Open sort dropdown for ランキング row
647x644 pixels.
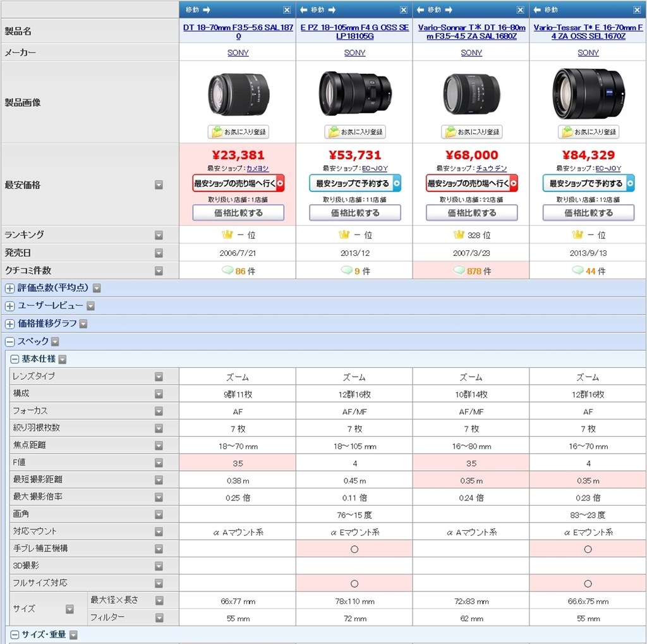pyautogui.click(x=159, y=235)
